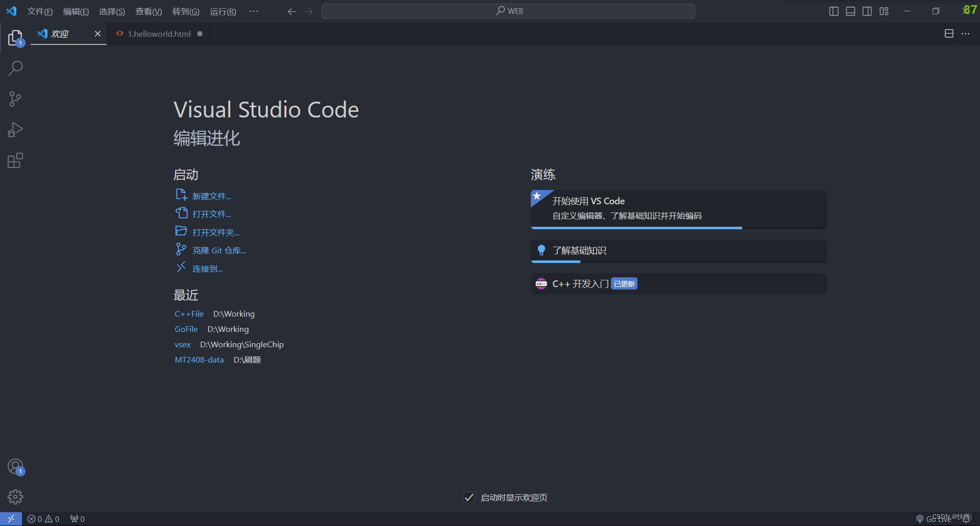Toggle primary side bar layout icon
This screenshot has width=980, height=526.
(834, 11)
